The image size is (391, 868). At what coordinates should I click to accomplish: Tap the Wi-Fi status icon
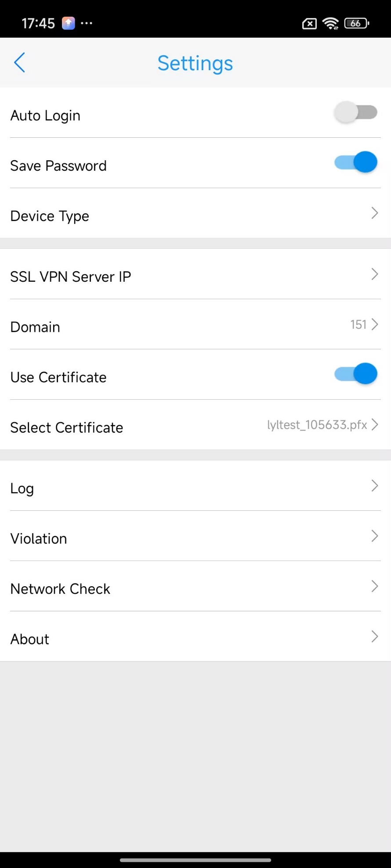(x=330, y=23)
